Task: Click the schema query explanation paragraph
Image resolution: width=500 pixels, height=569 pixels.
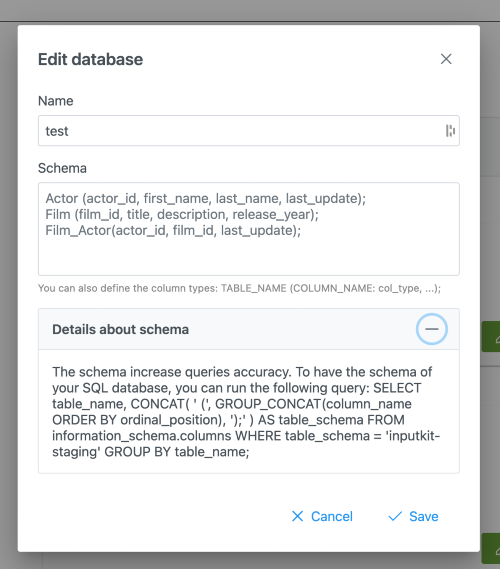Action: point(246,412)
